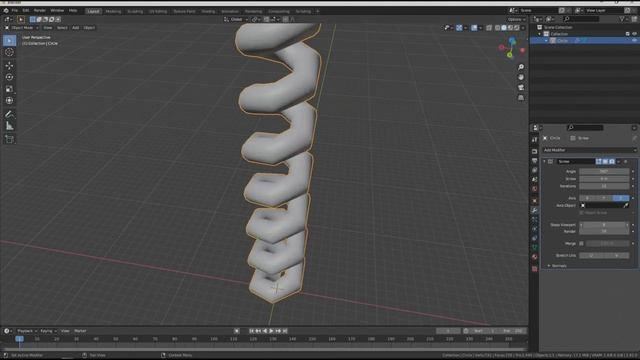Open the Options dropdown
The image size is (640, 360).
516,20
